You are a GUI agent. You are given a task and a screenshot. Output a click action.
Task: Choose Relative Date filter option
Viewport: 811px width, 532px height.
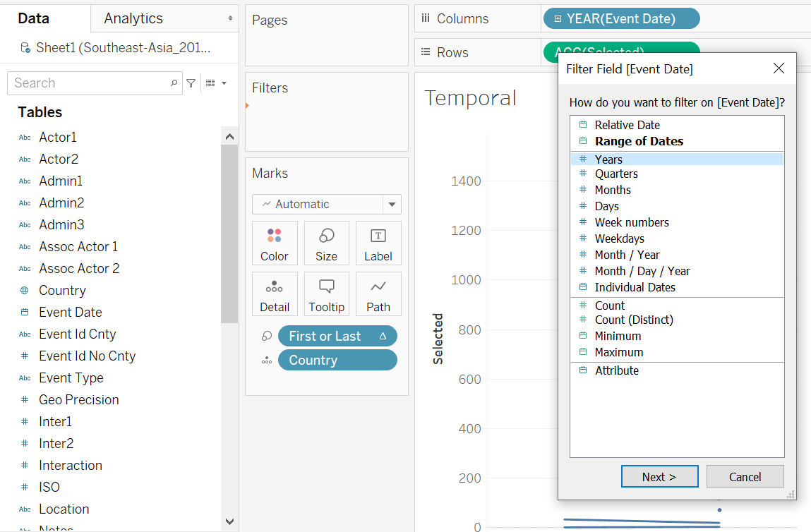(x=627, y=125)
